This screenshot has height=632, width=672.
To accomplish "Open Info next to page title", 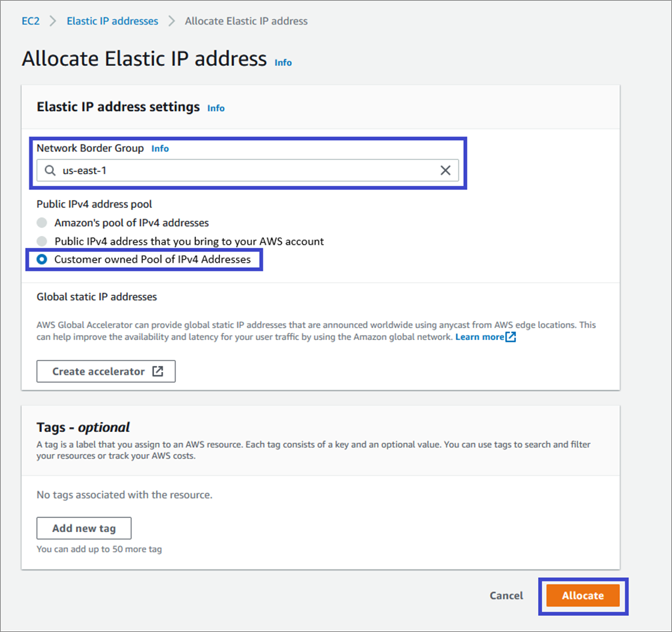I will point(283,63).
